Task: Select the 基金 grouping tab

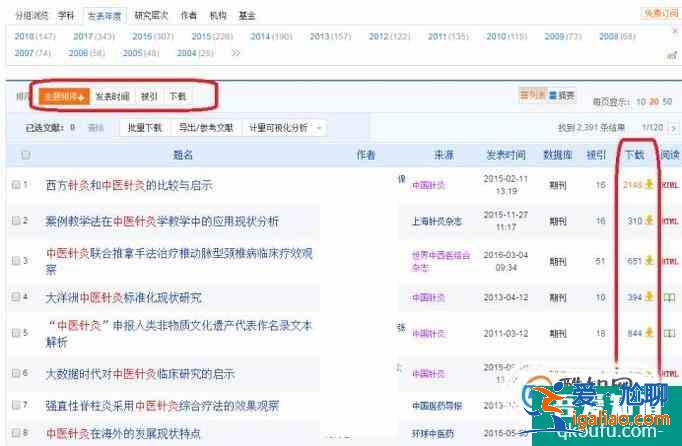Action: click(247, 16)
